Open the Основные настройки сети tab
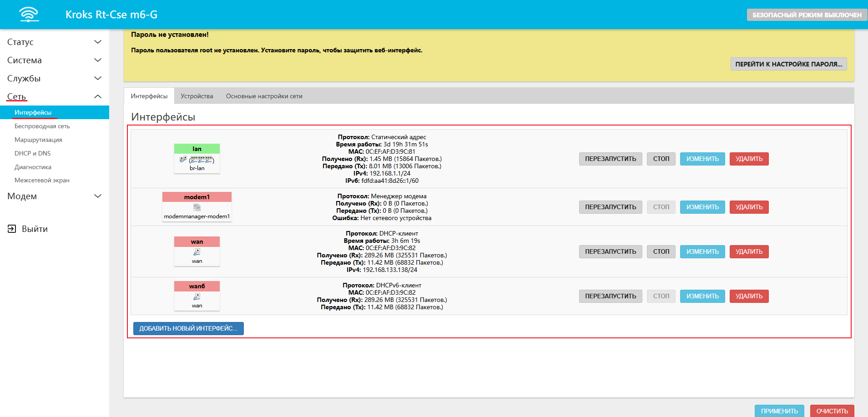Viewport: 868px width, 417px height. pyautogui.click(x=264, y=96)
